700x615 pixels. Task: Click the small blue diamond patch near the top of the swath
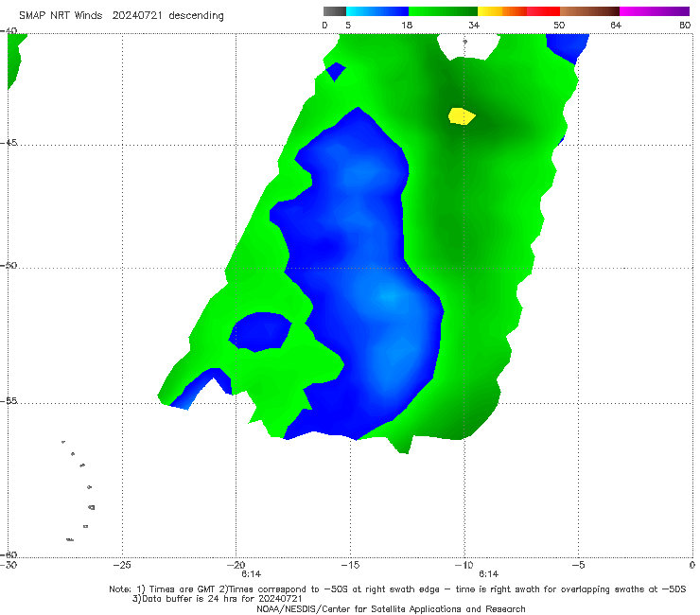click(x=336, y=72)
